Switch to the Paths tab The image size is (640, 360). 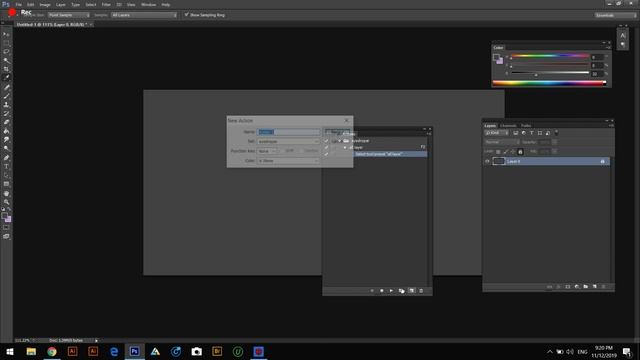click(x=526, y=126)
